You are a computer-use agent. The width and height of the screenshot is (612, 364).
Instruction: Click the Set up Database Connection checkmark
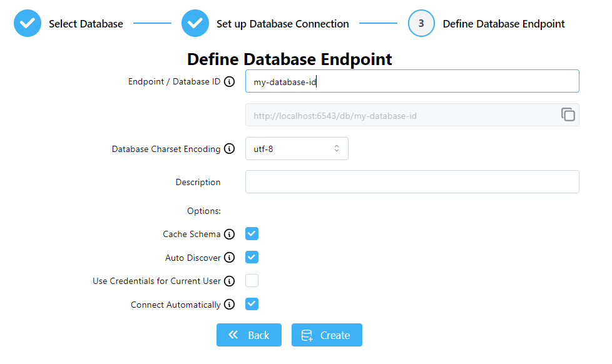pyautogui.click(x=195, y=24)
